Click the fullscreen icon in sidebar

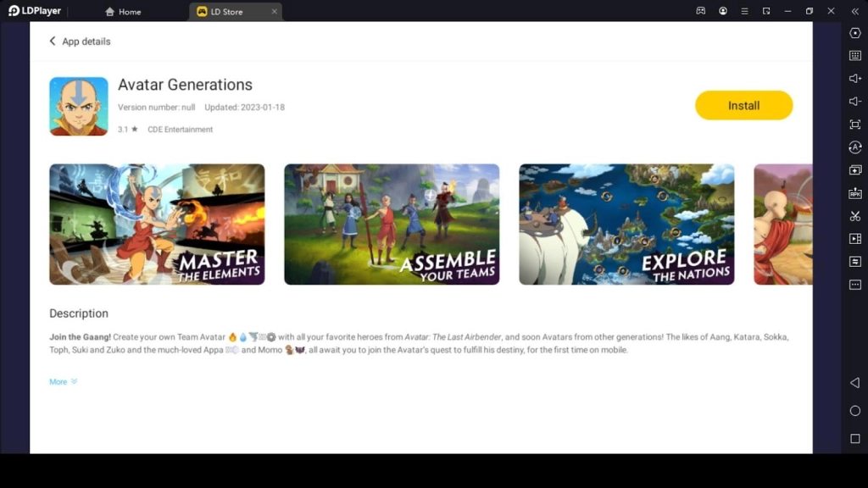pyautogui.click(x=855, y=125)
